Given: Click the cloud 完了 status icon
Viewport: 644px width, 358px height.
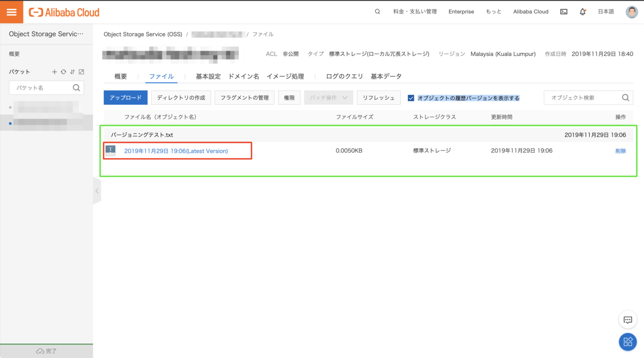Looking at the screenshot, I should tap(40, 351).
